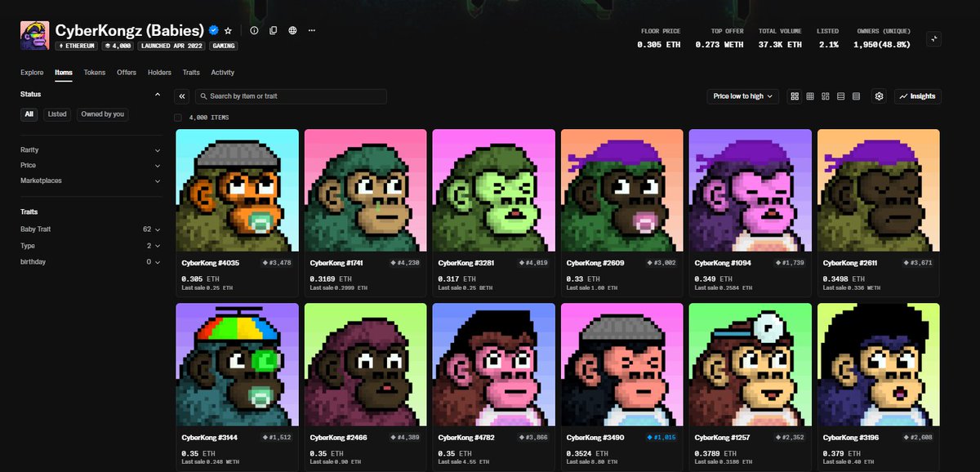This screenshot has width=980, height=472.
Task: Click the 0.273 WETH top offer value
Action: [x=719, y=44]
